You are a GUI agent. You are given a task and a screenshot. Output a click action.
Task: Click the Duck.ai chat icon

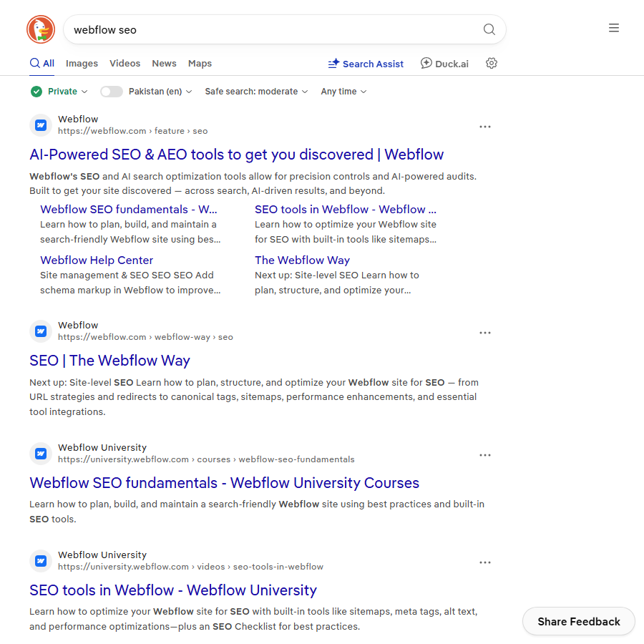point(426,63)
